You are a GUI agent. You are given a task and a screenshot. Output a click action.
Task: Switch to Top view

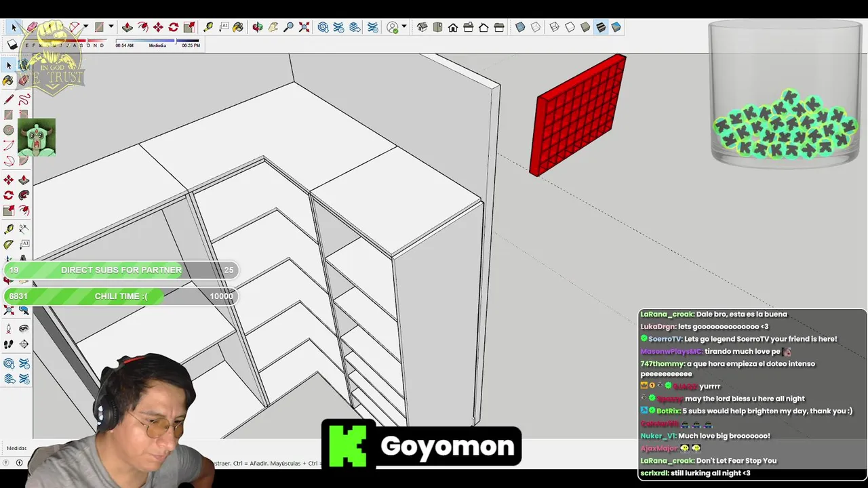[x=437, y=27]
